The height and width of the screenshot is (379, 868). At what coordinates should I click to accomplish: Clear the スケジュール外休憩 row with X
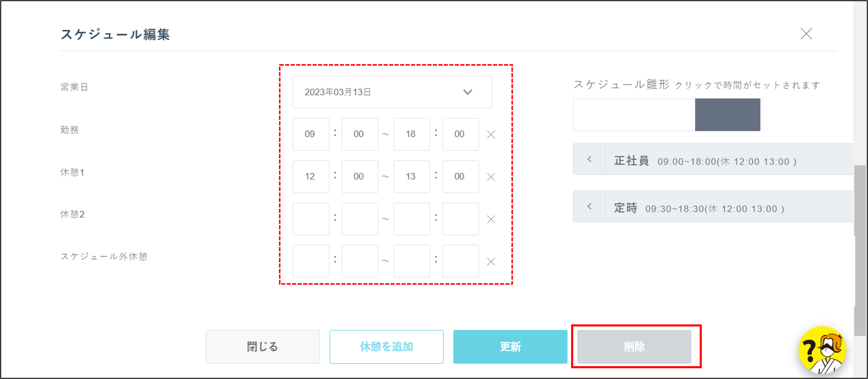click(491, 261)
